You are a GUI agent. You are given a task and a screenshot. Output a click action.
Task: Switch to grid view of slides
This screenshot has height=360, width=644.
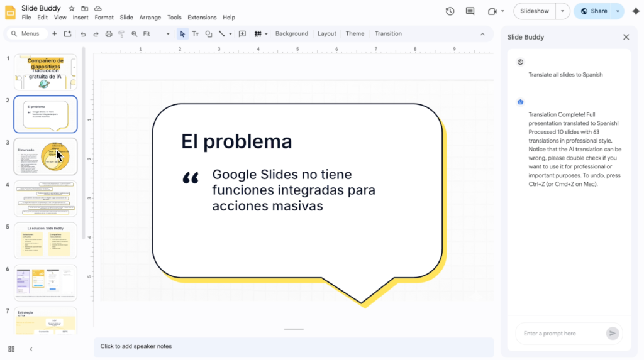[11, 349]
